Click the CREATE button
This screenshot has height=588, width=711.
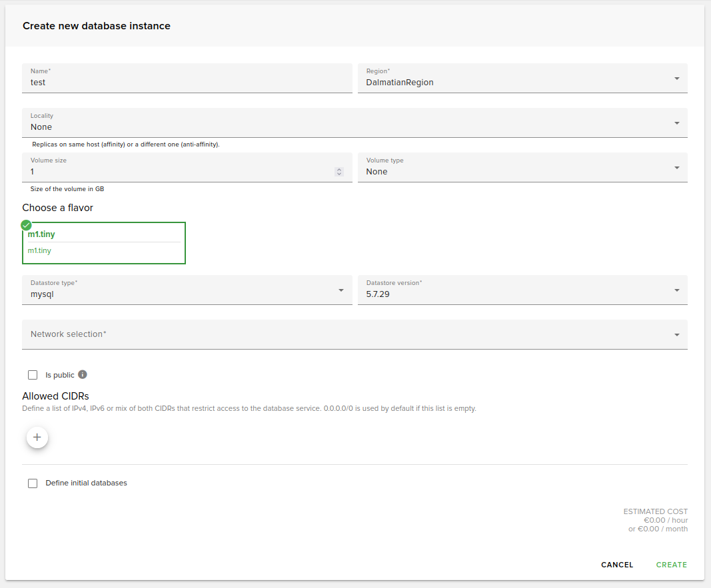[x=671, y=564]
